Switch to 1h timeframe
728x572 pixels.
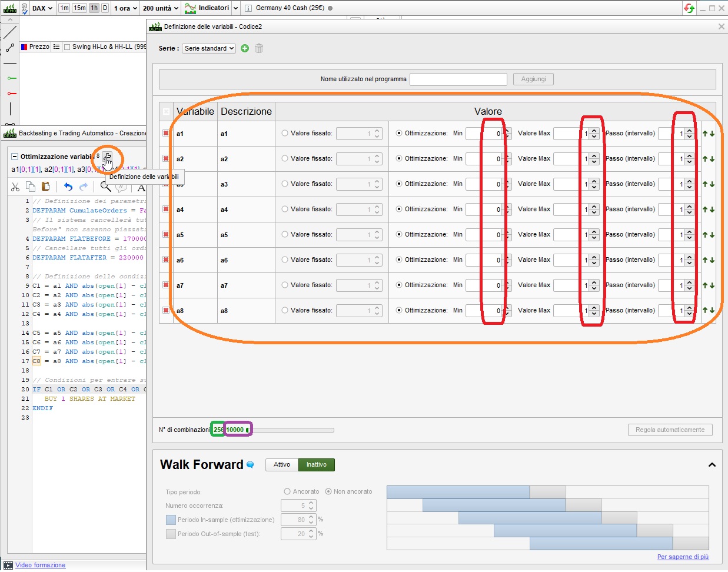point(94,8)
